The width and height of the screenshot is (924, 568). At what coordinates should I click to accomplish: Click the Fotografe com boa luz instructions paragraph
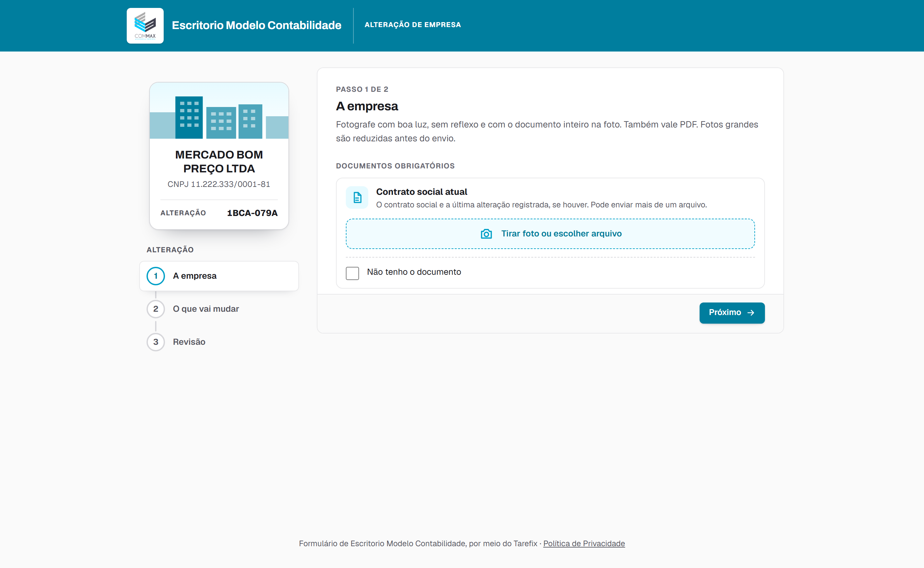546,131
